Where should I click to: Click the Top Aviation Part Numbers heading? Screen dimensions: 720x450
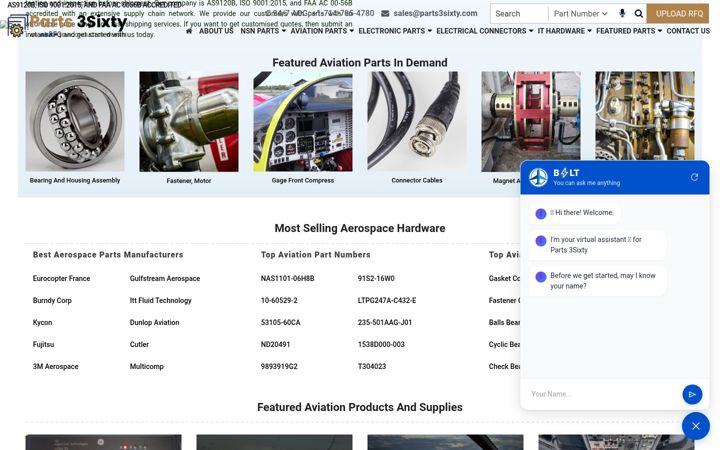(315, 254)
